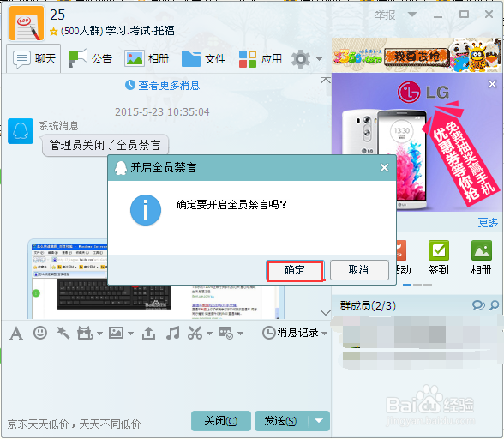Click the group settings gear icon

pos(301,59)
